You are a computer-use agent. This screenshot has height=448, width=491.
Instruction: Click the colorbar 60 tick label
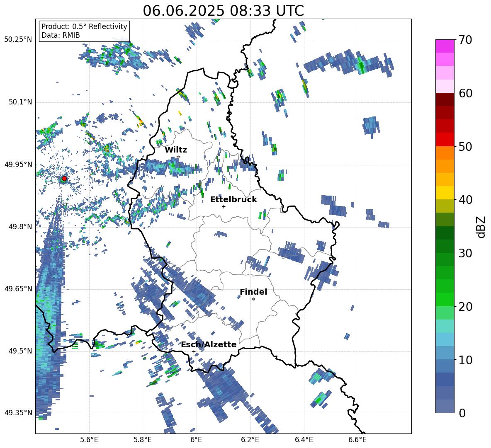[465, 93]
